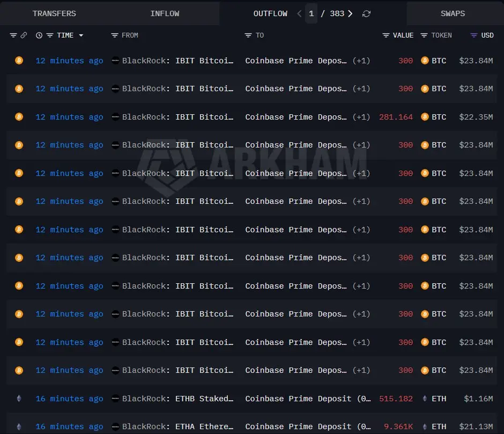The width and height of the screenshot is (504, 434).
Task: Click the Ethereum chain icon on the ETHA row
Action: (x=19, y=426)
